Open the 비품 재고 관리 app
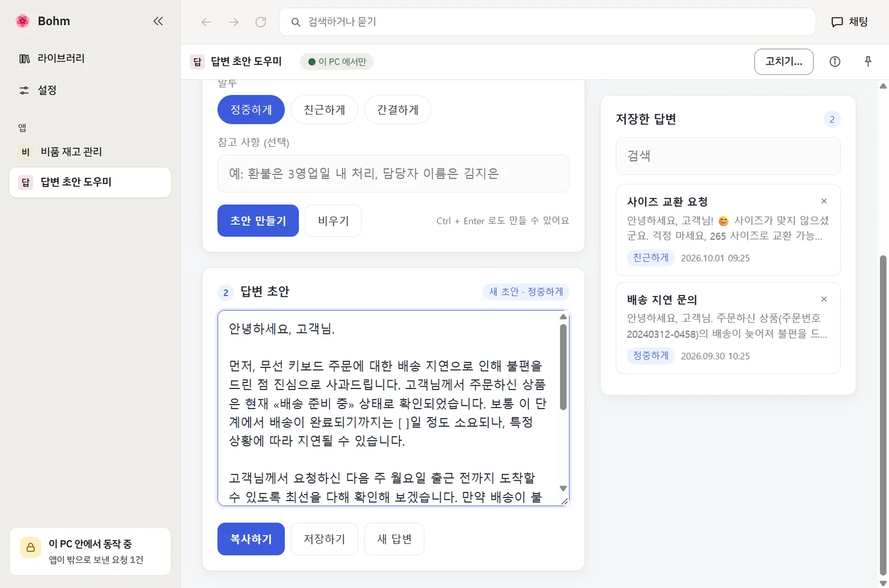This screenshot has width=889, height=588. tap(90, 152)
